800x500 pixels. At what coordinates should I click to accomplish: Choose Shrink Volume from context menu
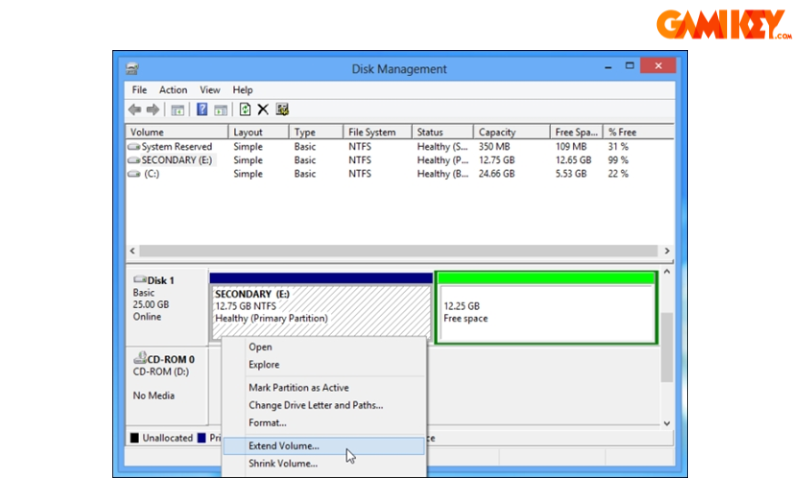(283, 463)
